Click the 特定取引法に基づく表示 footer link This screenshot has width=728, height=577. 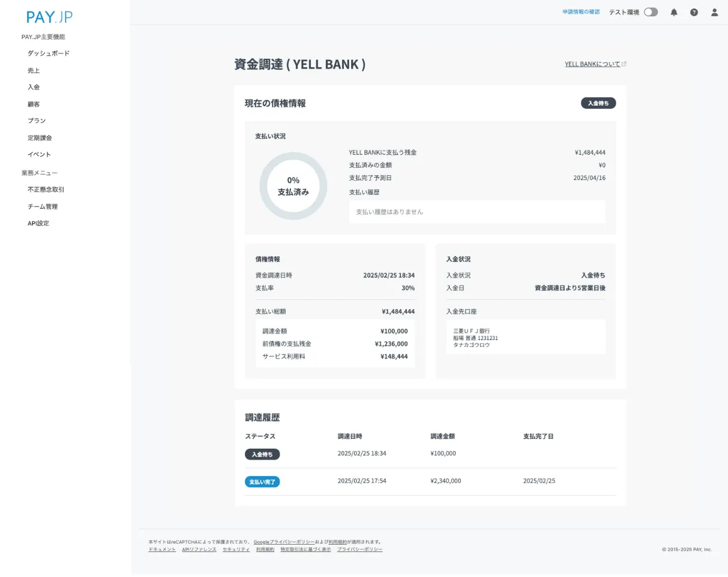point(305,549)
